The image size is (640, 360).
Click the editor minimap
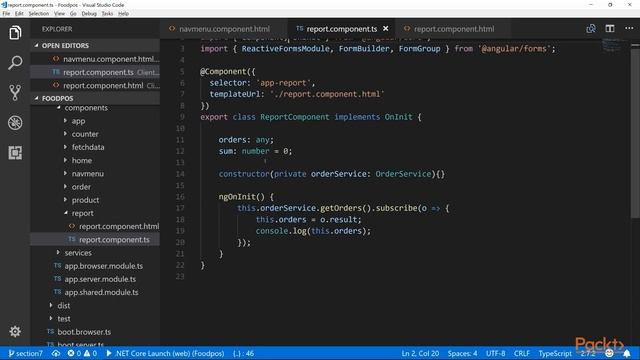(x=611, y=45)
